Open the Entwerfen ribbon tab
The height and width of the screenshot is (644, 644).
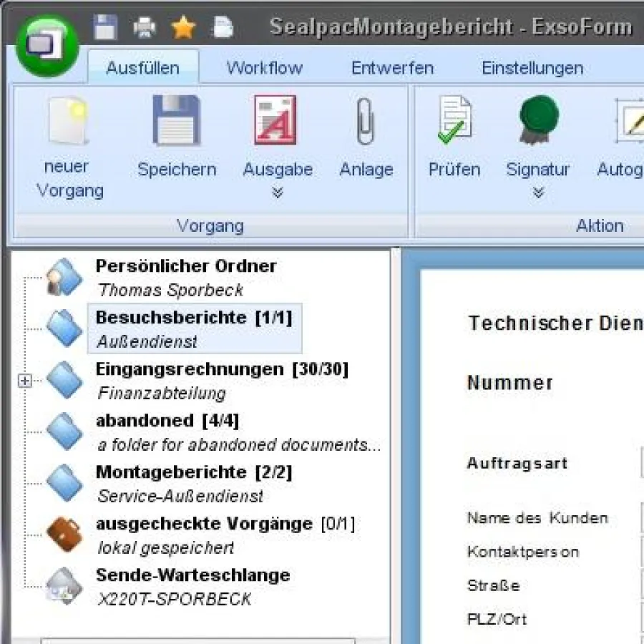392,68
